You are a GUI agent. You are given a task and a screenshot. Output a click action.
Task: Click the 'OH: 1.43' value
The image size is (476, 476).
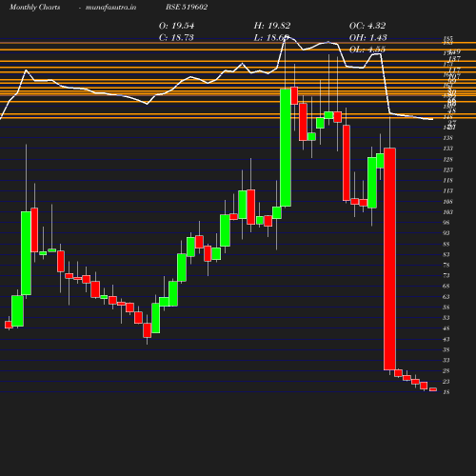367,38
